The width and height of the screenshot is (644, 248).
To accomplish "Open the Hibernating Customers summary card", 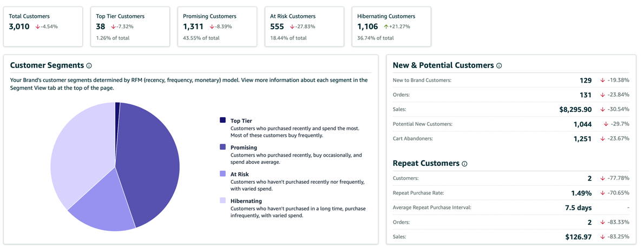I will [391, 26].
